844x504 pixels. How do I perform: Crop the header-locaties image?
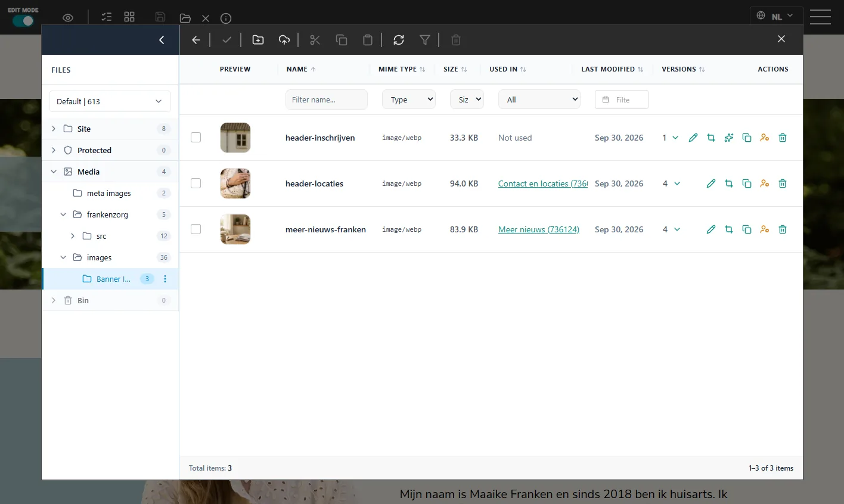tap(729, 183)
